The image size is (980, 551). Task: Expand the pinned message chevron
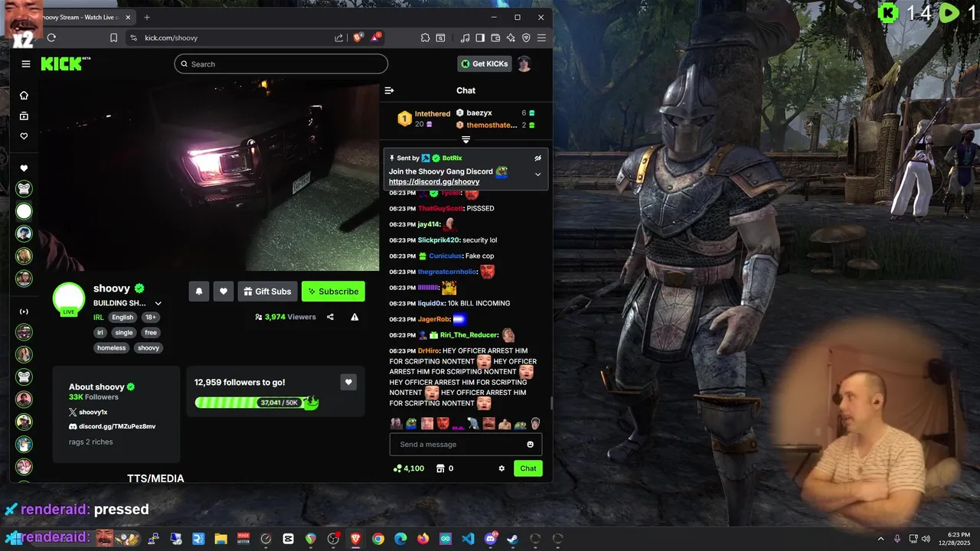pyautogui.click(x=537, y=174)
